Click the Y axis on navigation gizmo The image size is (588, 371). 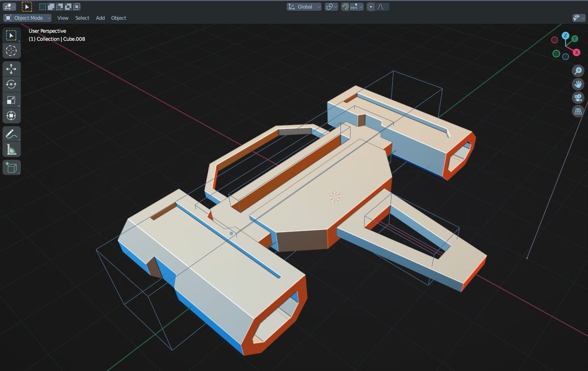[x=575, y=39]
